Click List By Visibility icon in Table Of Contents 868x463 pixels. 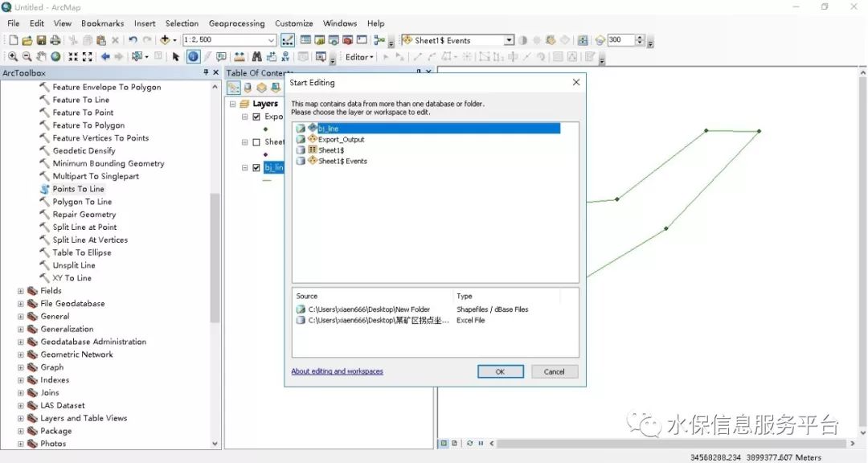pyautogui.click(x=261, y=88)
